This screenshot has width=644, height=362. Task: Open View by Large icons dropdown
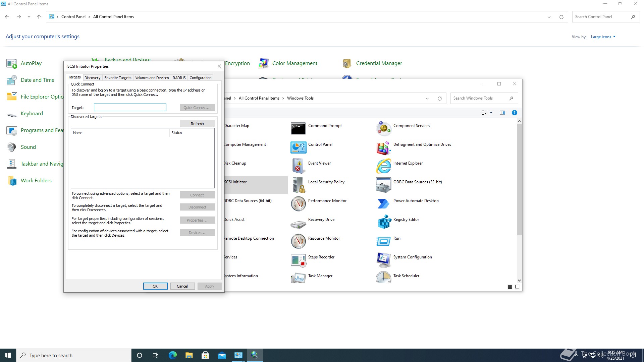click(x=603, y=37)
